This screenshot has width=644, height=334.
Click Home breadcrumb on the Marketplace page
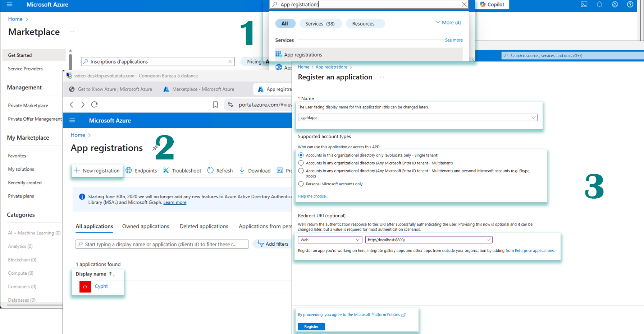15,19
